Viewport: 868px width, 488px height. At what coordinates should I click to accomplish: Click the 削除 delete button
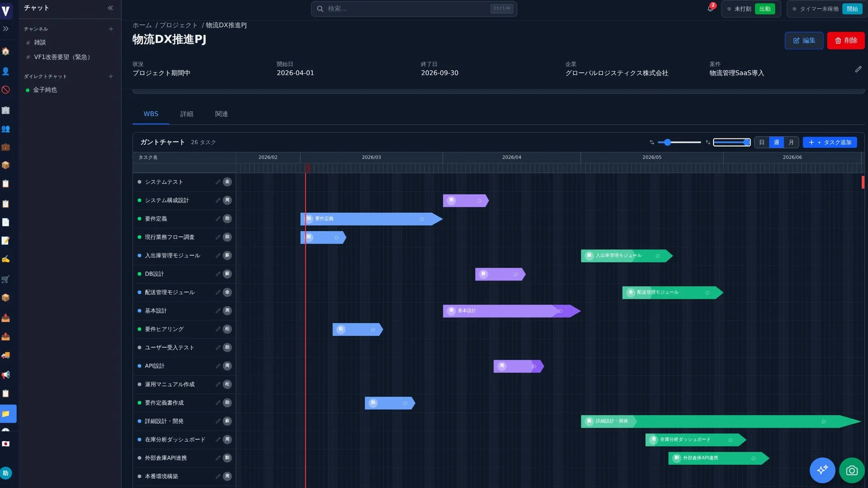pyautogui.click(x=845, y=41)
